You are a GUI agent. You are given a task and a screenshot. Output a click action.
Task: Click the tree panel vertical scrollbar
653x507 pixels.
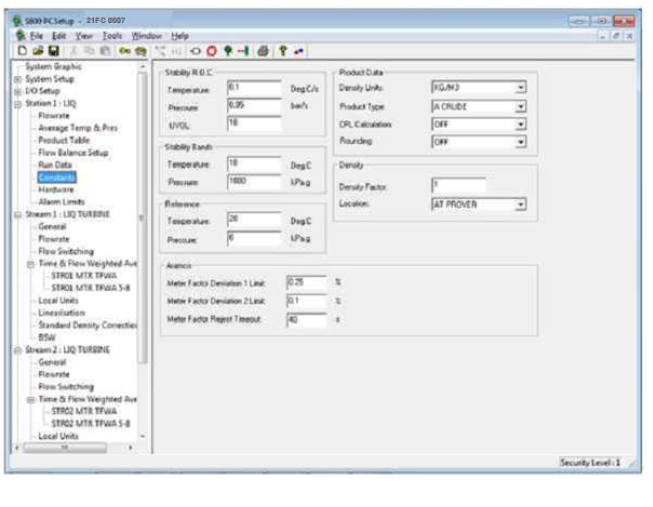click(x=142, y=217)
